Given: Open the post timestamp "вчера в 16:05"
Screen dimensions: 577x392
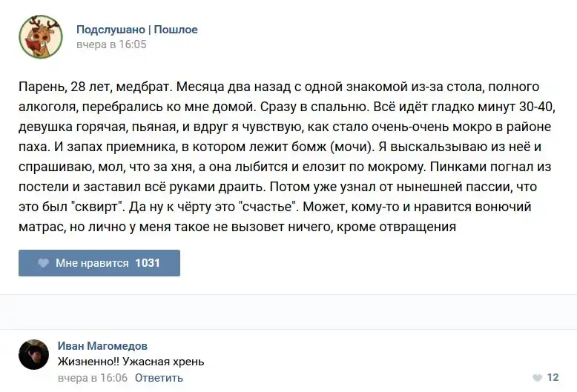Looking at the screenshot, I should click(111, 44).
